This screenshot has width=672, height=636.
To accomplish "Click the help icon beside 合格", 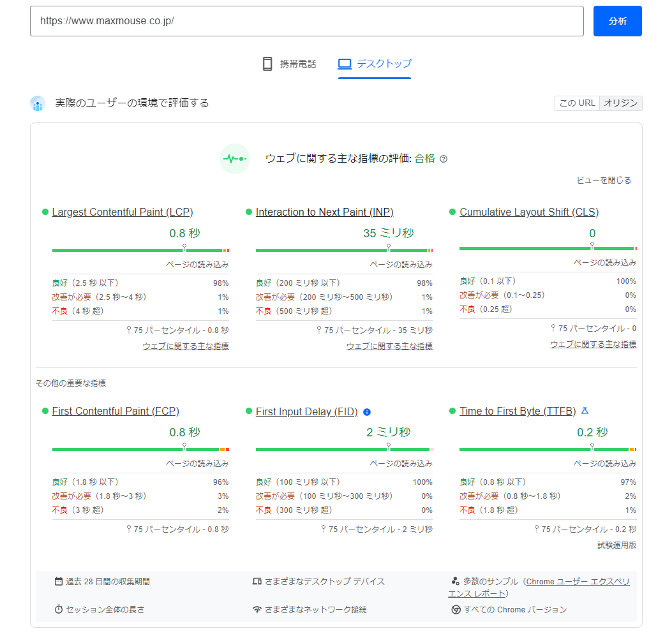I will [x=444, y=159].
